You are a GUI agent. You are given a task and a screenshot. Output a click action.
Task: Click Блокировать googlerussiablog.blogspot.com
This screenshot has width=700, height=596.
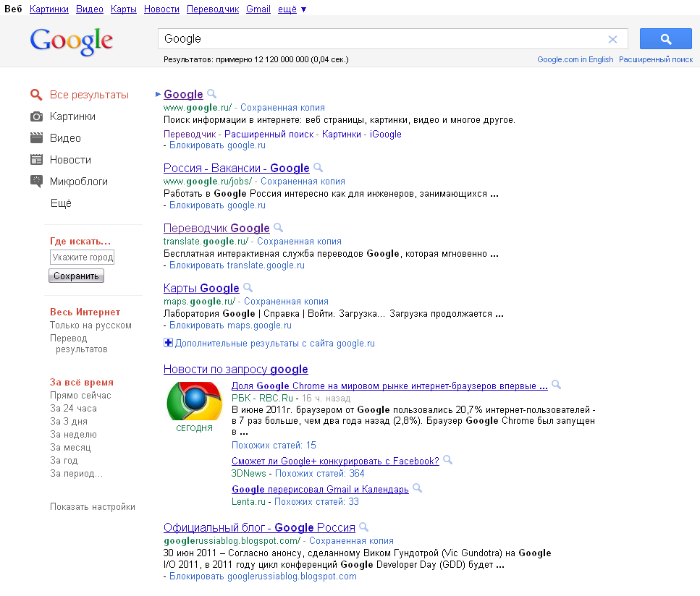tap(263, 576)
